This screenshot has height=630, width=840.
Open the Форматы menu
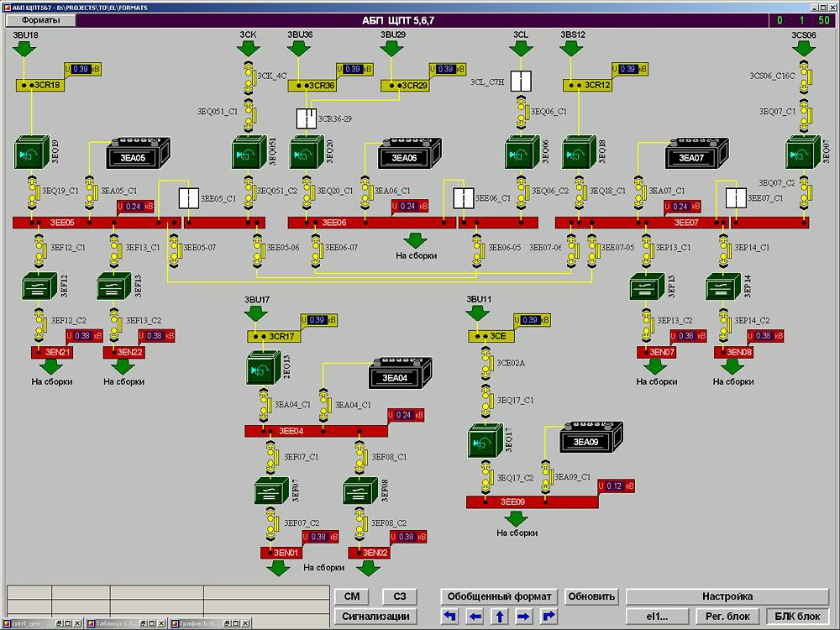point(40,20)
